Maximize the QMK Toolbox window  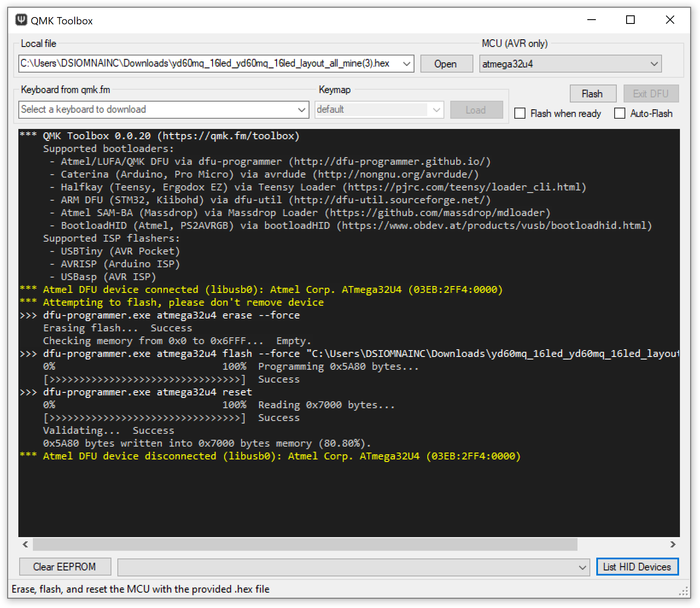pos(630,20)
